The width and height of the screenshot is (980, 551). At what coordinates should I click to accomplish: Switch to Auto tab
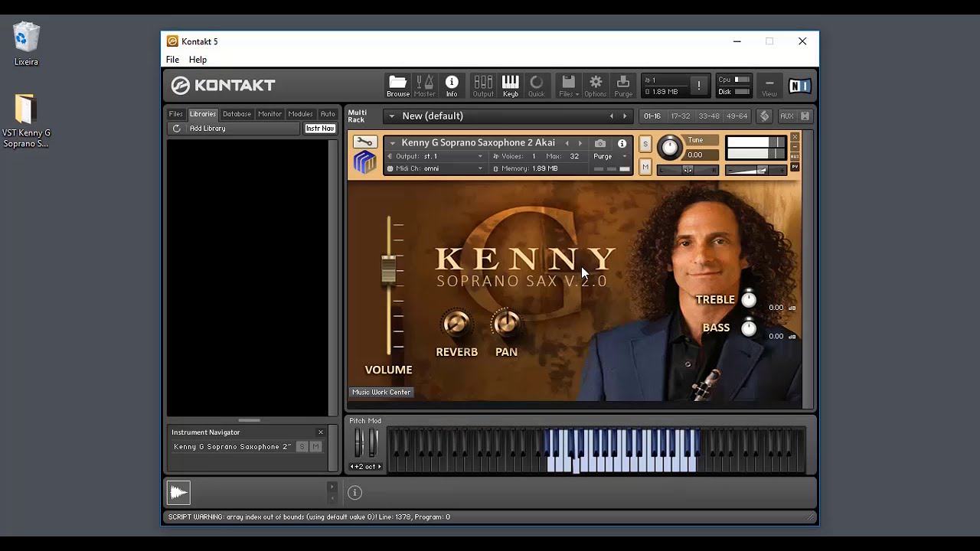pos(328,114)
